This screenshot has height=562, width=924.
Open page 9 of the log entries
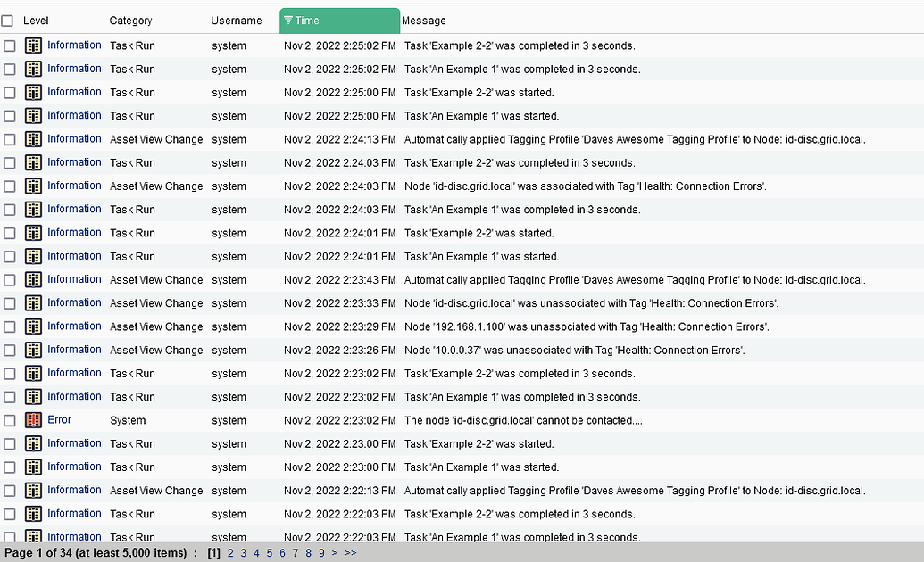click(x=320, y=553)
